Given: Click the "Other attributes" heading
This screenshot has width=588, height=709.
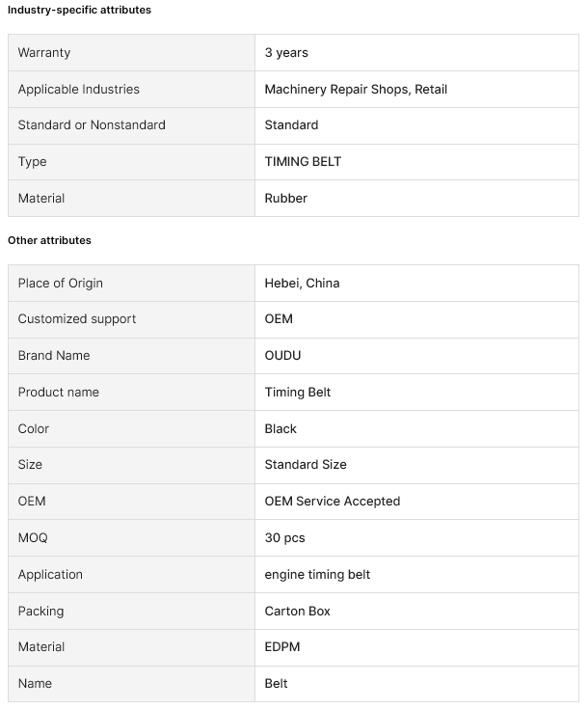Looking at the screenshot, I should tap(49, 240).
